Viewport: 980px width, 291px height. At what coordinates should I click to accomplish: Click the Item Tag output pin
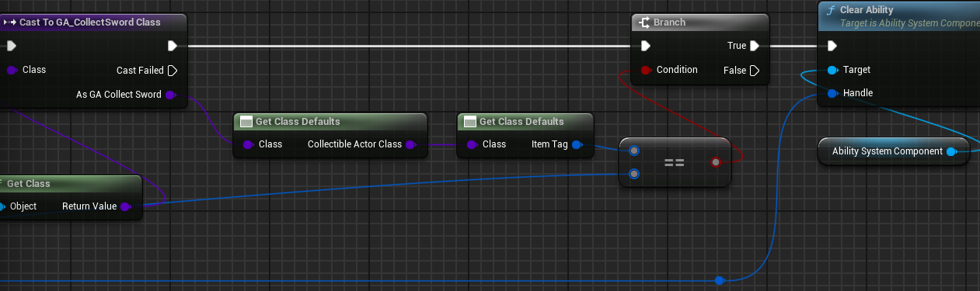577,144
